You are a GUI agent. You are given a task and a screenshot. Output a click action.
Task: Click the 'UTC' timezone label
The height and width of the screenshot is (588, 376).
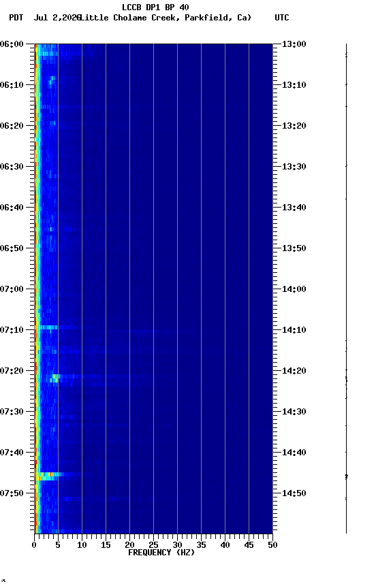pyautogui.click(x=282, y=18)
